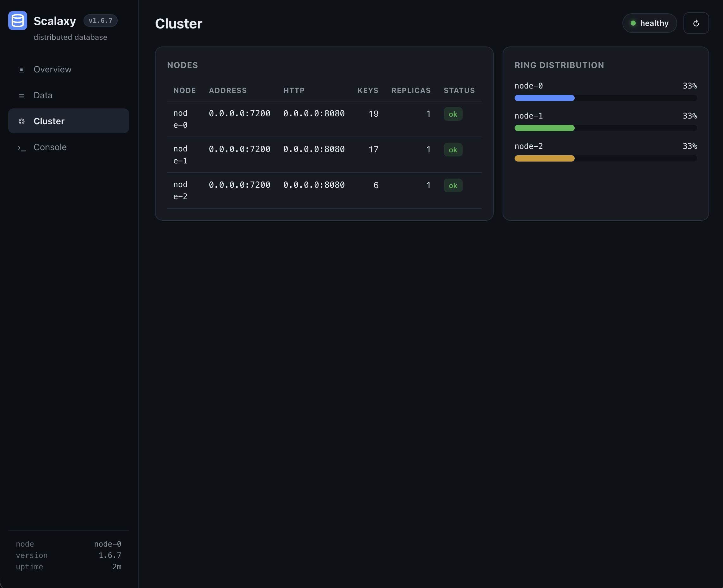
Task: Click the STATUS column header
Action: click(460, 90)
